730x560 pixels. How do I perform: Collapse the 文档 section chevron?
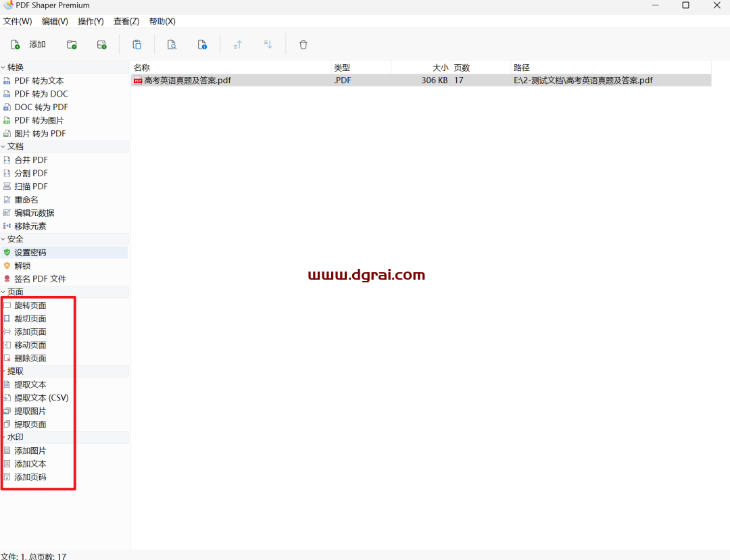tap(3, 147)
